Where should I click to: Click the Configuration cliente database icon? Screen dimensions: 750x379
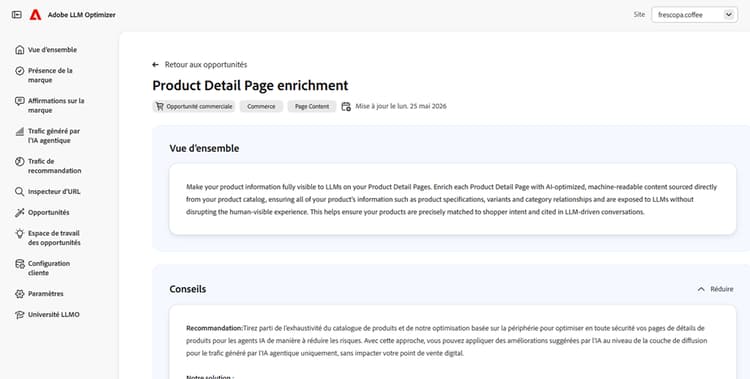[x=20, y=264]
